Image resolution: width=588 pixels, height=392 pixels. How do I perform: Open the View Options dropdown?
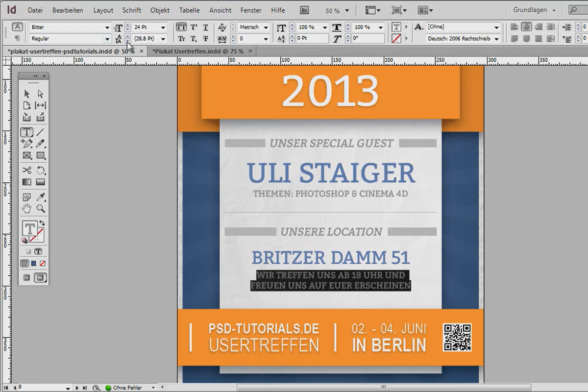(373, 10)
